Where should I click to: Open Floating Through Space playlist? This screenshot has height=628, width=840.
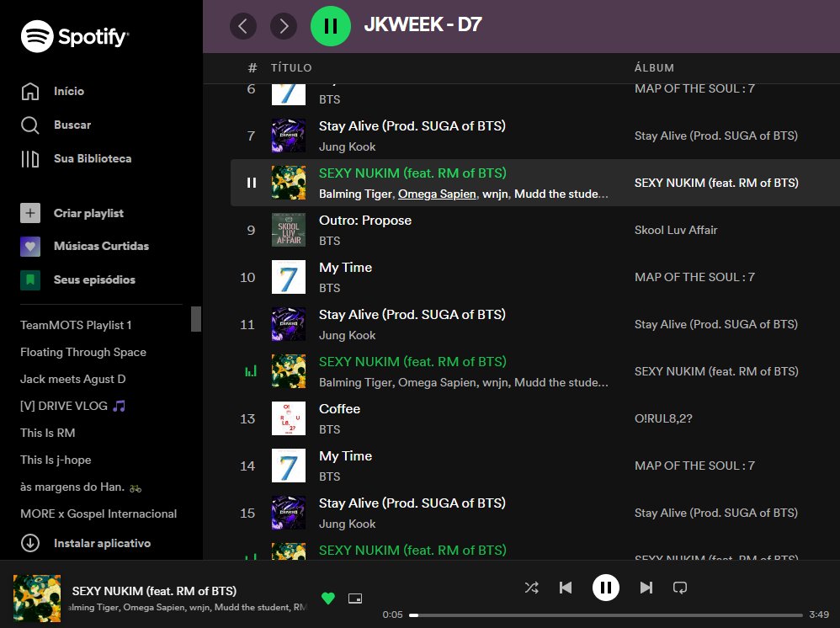(83, 352)
